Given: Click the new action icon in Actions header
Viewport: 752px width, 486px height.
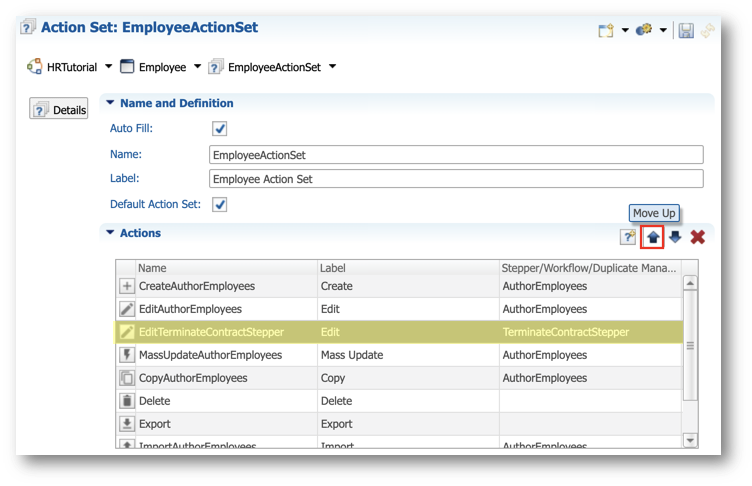Looking at the screenshot, I should pyautogui.click(x=628, y=237).
